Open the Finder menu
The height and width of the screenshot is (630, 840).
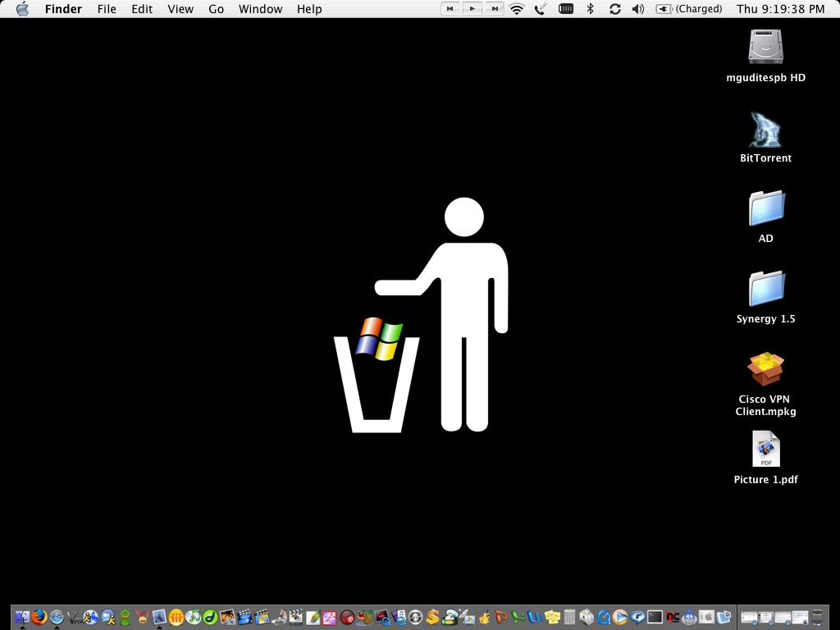pos(63,9)
